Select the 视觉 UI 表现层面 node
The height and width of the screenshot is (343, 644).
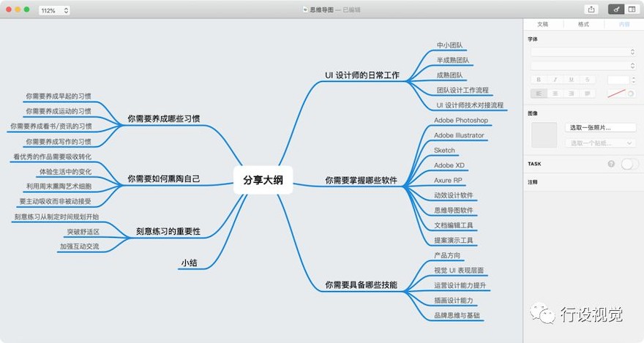pyautogui.click(x=459, y=271)
